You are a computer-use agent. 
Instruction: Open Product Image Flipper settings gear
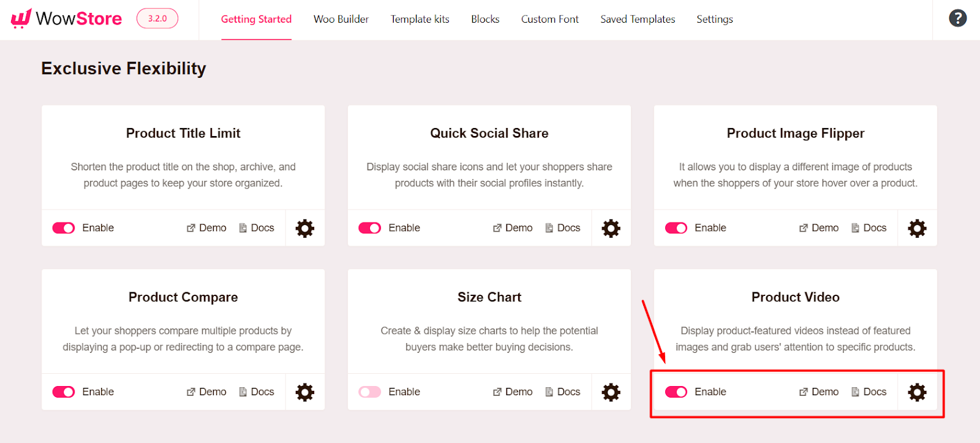coord(917,227)
